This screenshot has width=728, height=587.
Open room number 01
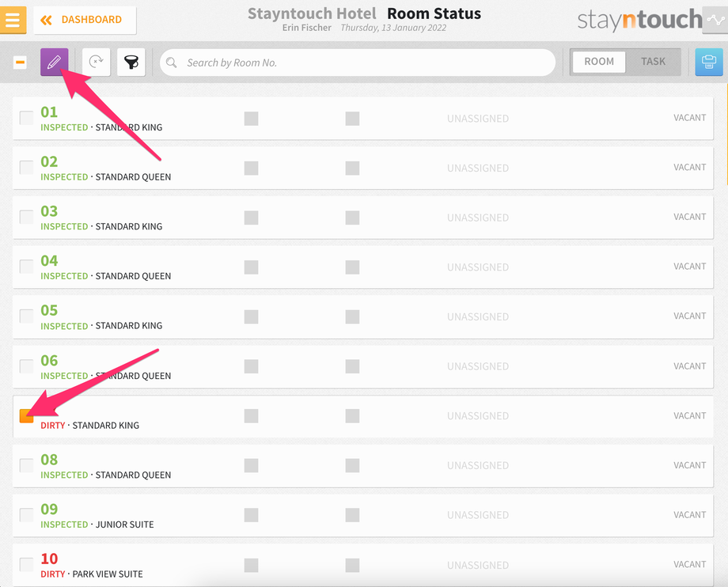(x=49, y=112)
